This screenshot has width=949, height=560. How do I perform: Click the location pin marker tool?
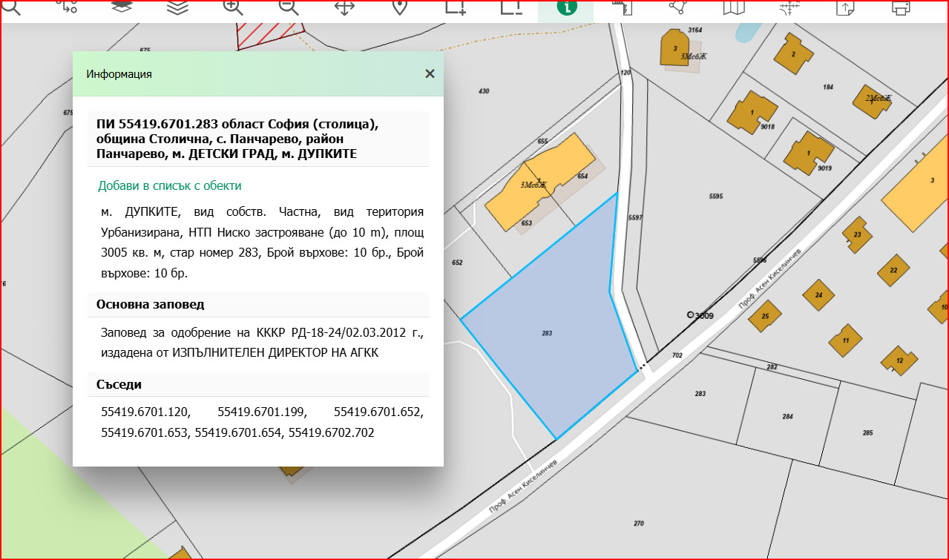click(399, 7)
